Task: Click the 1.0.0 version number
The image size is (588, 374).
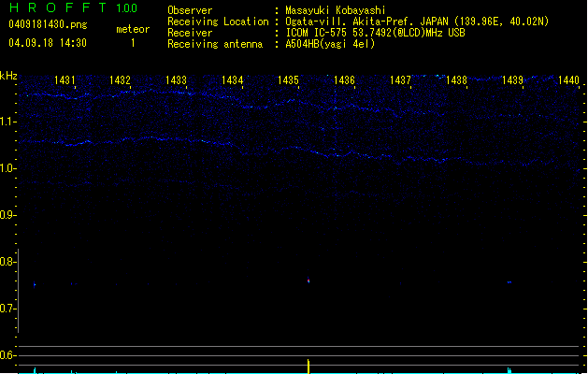Action: tap(126, 8)
